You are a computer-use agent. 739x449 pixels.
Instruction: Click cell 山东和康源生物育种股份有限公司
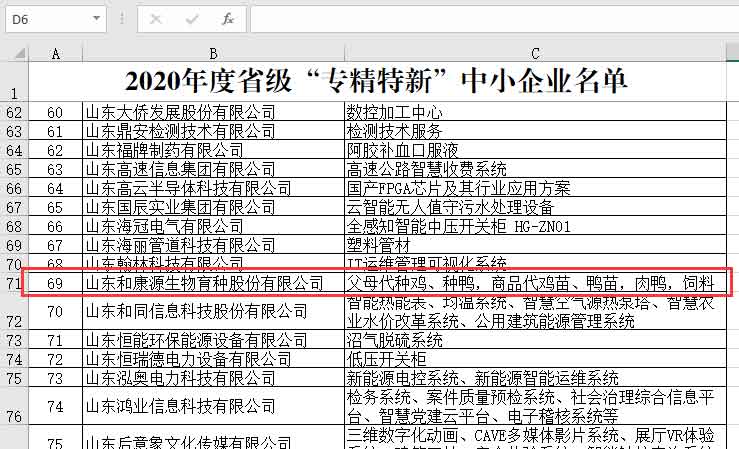212,283
